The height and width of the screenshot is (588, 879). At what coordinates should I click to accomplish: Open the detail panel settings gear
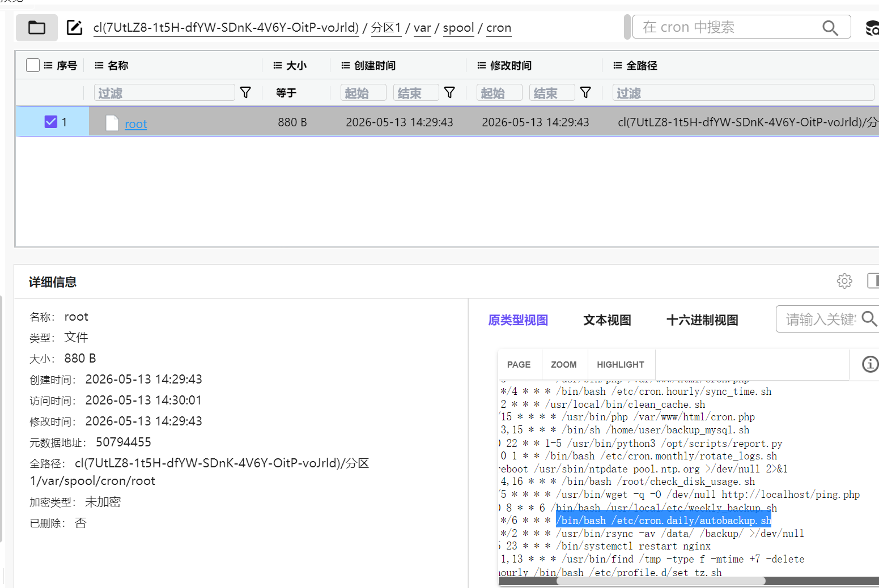tap(844, 280)
